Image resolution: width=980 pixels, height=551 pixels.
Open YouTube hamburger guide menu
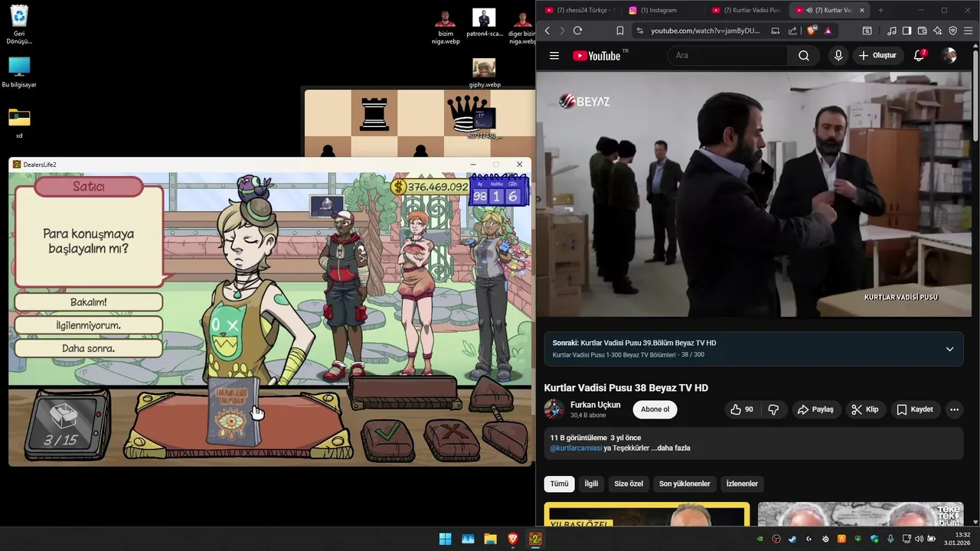[554, 55]
